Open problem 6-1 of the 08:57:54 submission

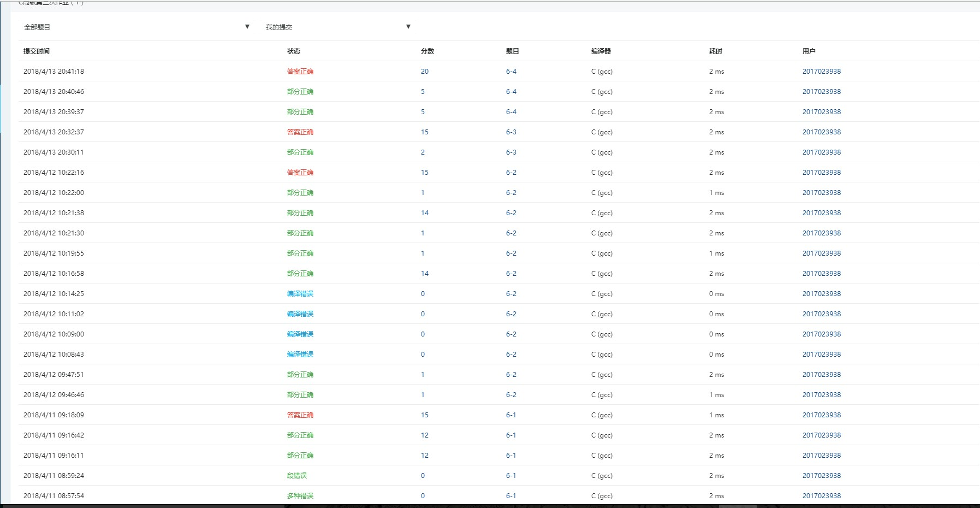511,496
